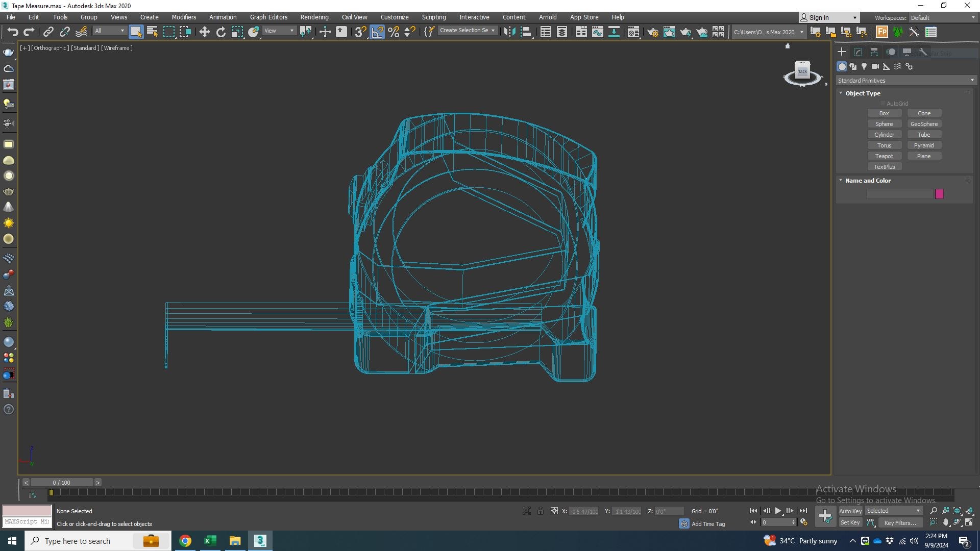Switch to Cameras creation category
980x551 pixels.
click(875, 66)
